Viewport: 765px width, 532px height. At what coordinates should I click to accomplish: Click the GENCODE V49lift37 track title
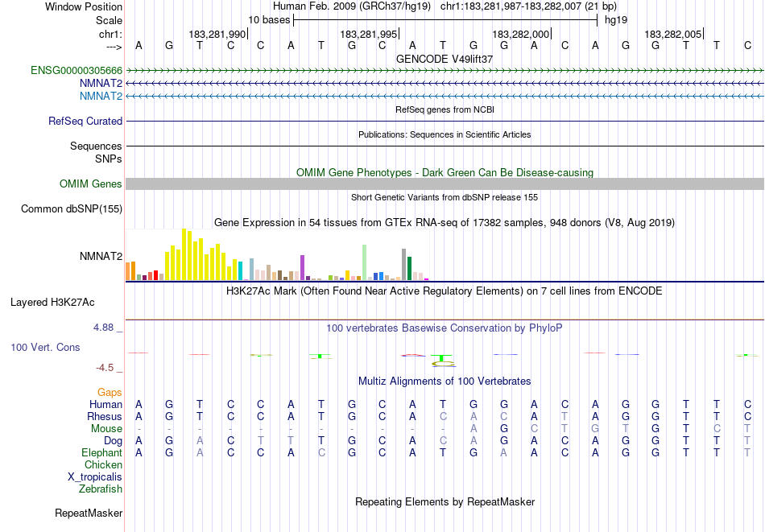point(445,59)
